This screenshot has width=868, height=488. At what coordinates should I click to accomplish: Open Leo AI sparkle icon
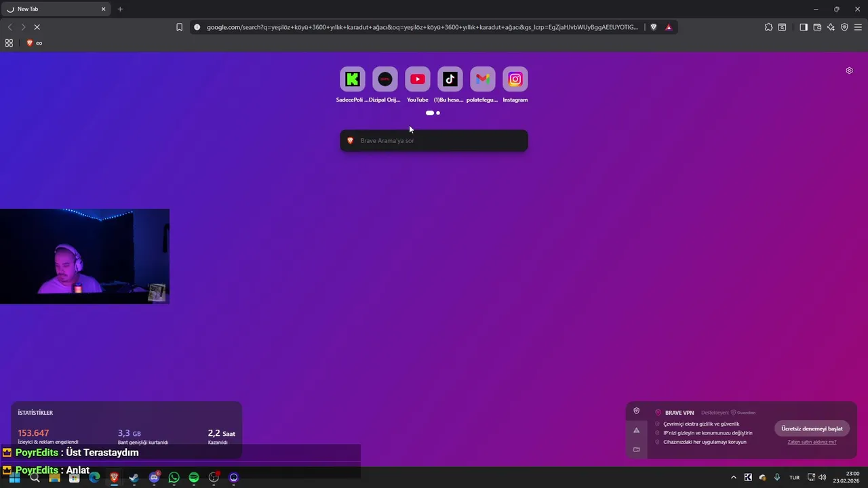click(831, 27)
